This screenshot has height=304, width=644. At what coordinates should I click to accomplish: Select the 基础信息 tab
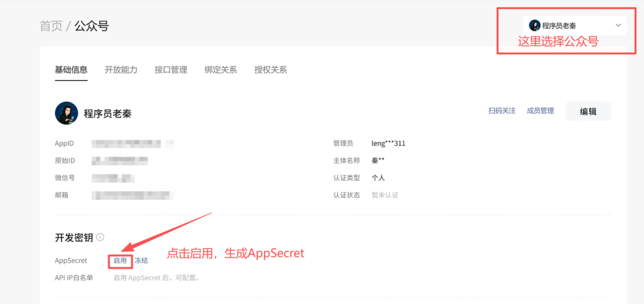click(71, 69)
